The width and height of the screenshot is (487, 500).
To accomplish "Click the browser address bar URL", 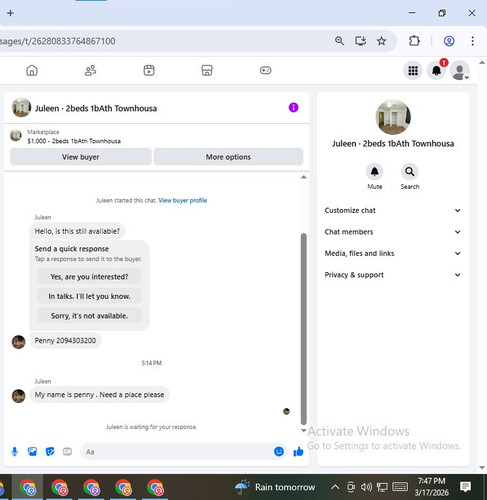I will pyautogui.click(x=58, y=41).
